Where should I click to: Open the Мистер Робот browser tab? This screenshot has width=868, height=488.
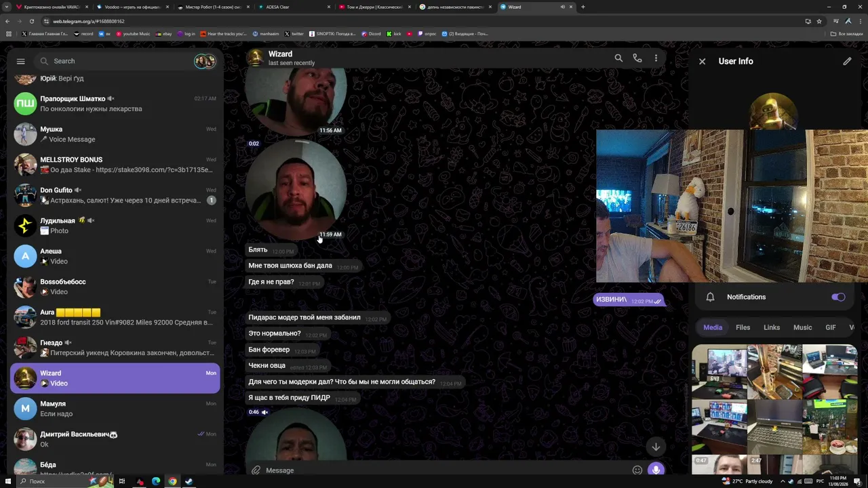[x=213, y=7]
